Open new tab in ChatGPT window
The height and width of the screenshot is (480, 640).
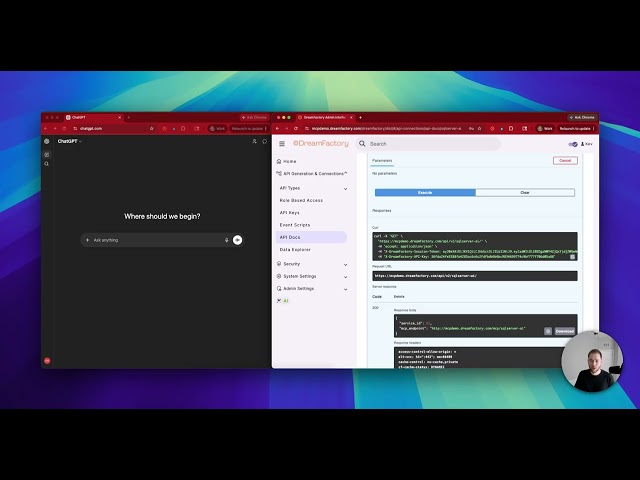[128, 118]
